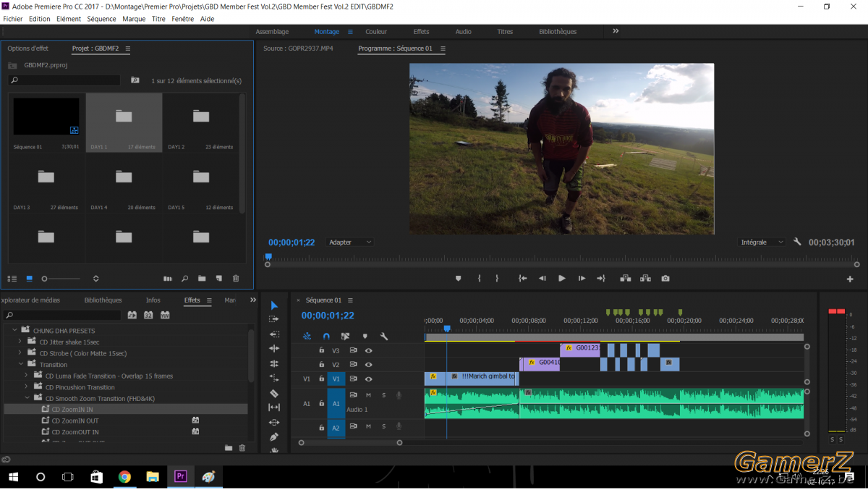Switch to Couleur workspace

(376, 32)
